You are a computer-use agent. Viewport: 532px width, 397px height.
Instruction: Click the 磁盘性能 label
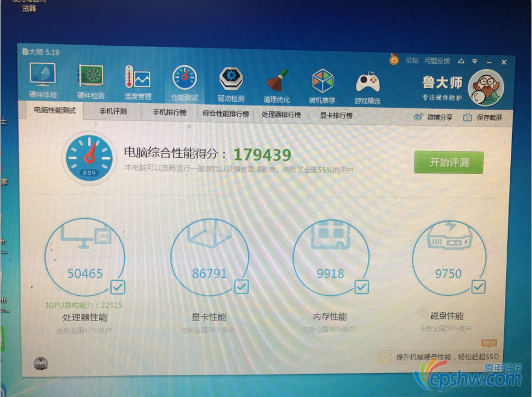click(x=447, y=316)
